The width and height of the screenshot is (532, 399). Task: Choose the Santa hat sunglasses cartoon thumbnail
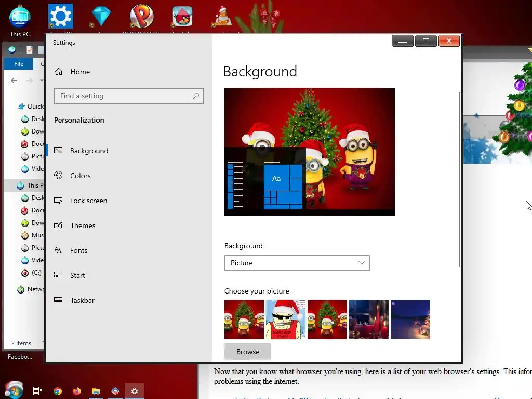(x=286, y=320)
